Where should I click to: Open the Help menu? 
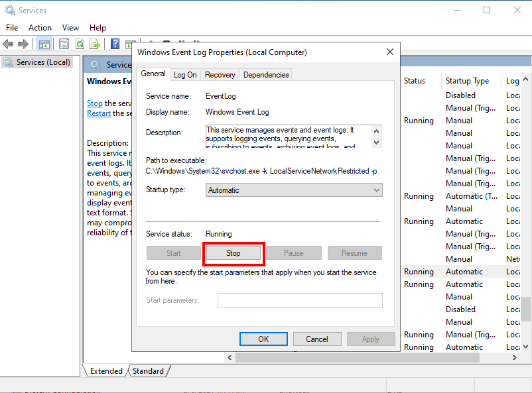pos(98,28)
